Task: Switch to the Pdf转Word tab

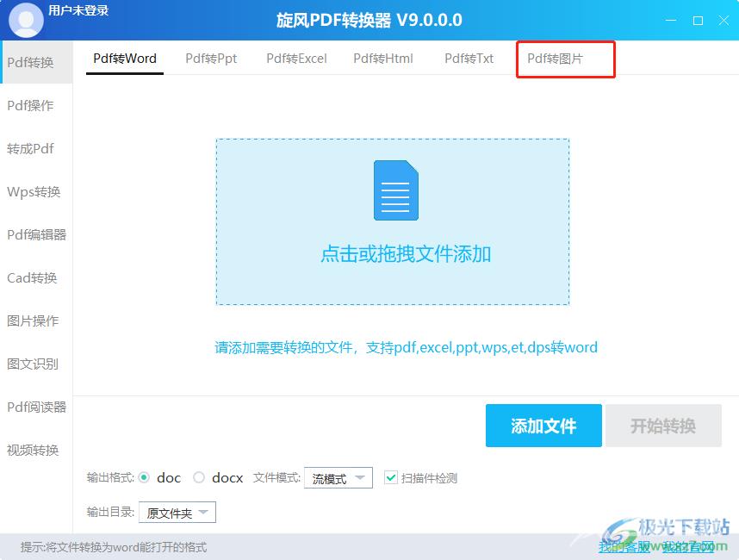Action: click(125, 59)
